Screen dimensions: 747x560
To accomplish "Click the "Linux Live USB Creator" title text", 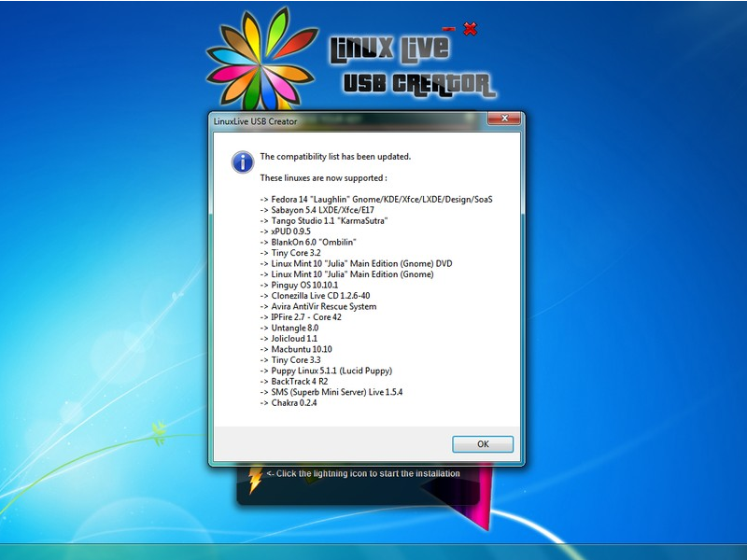I will tap(411, 65).
